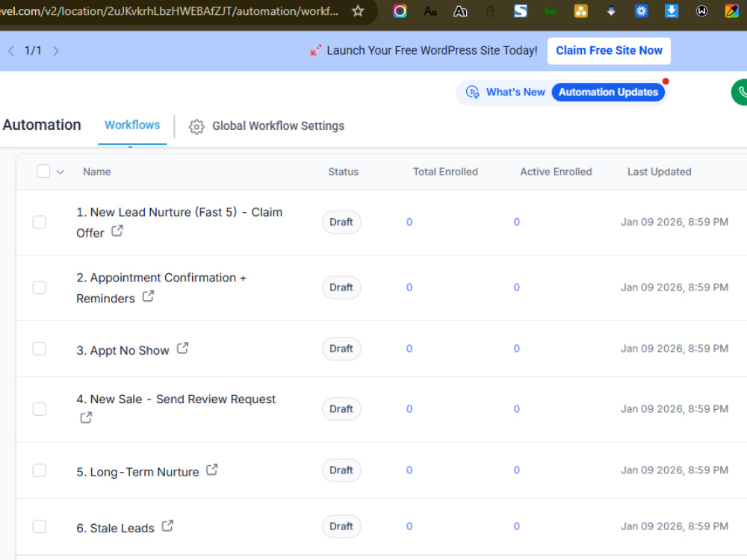Screen dimensions: 747x560
Task: Click the Last Updated column header
Action: pyautogui.click(x=659, y=172)
